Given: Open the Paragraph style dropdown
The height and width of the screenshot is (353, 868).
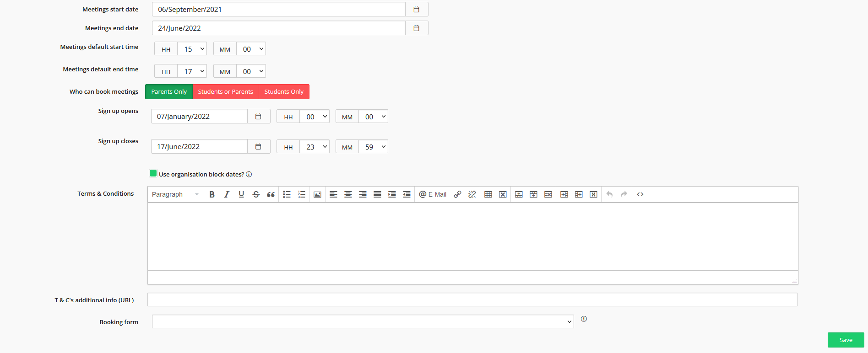Looking at the screenshot, I should [175, 194].
